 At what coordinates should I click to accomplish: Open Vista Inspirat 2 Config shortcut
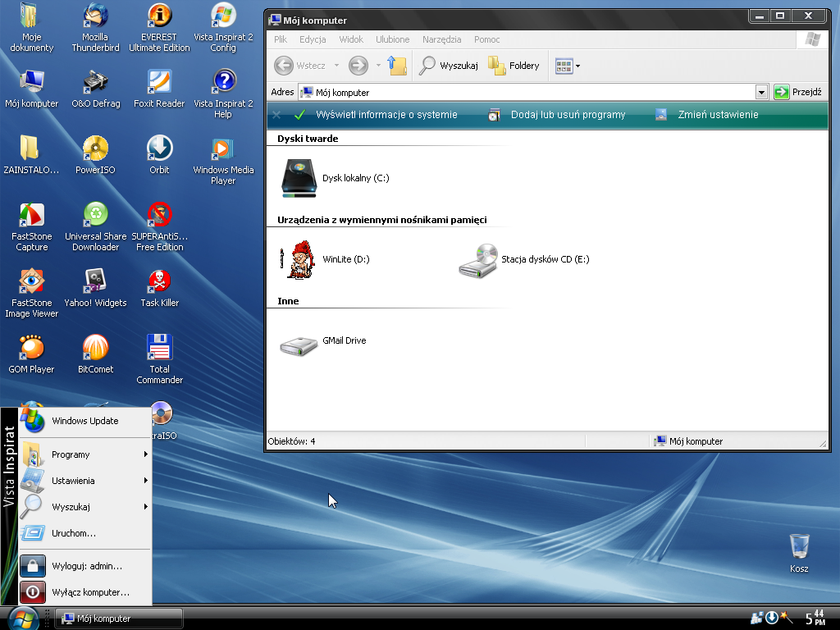(223, 27)
